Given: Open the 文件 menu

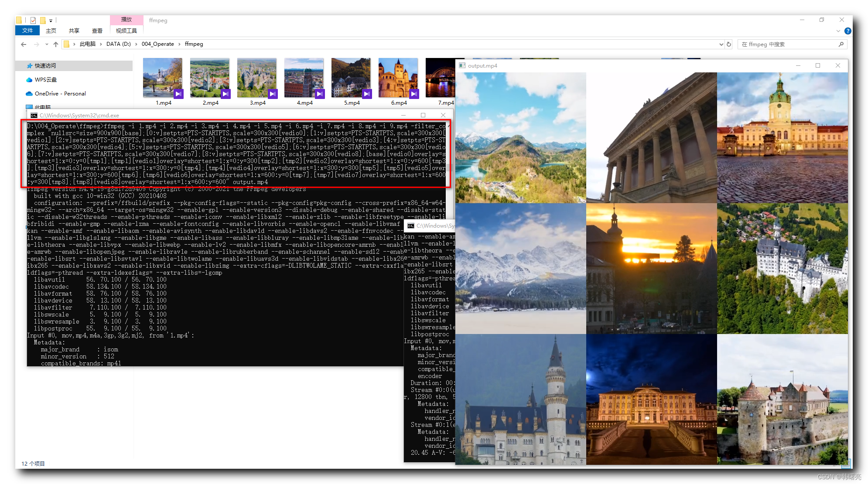Looking at the screenshot, I should point(27,31).
